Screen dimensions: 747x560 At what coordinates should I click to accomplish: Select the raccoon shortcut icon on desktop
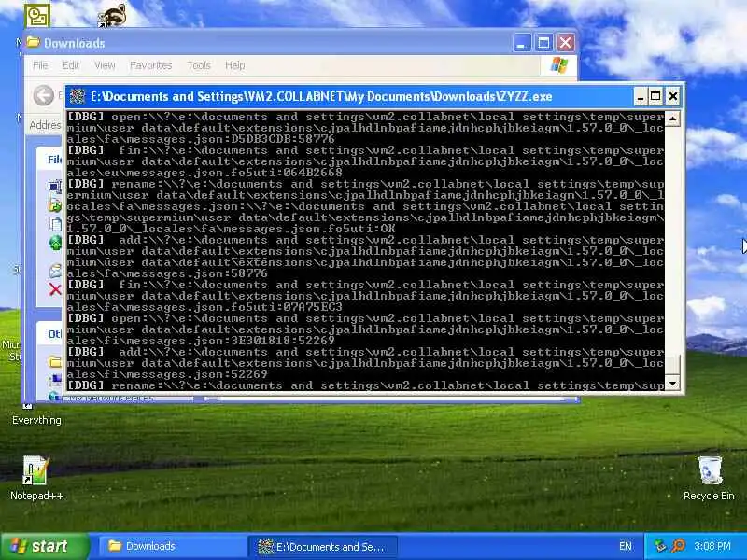(112, 16)
